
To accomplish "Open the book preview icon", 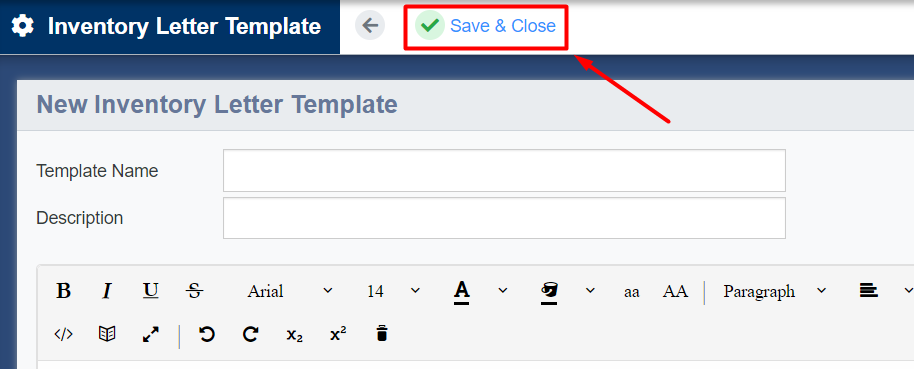I will click(x=107, y=334).
